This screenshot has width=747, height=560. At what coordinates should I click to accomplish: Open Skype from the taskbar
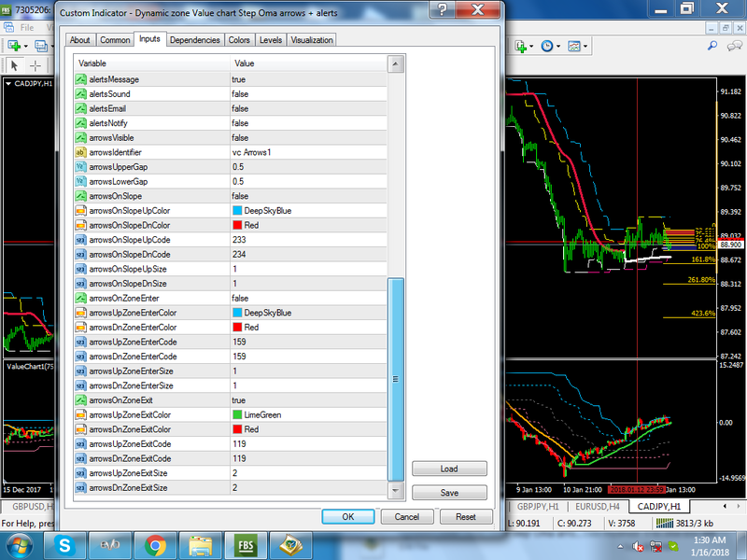(66, 543)
